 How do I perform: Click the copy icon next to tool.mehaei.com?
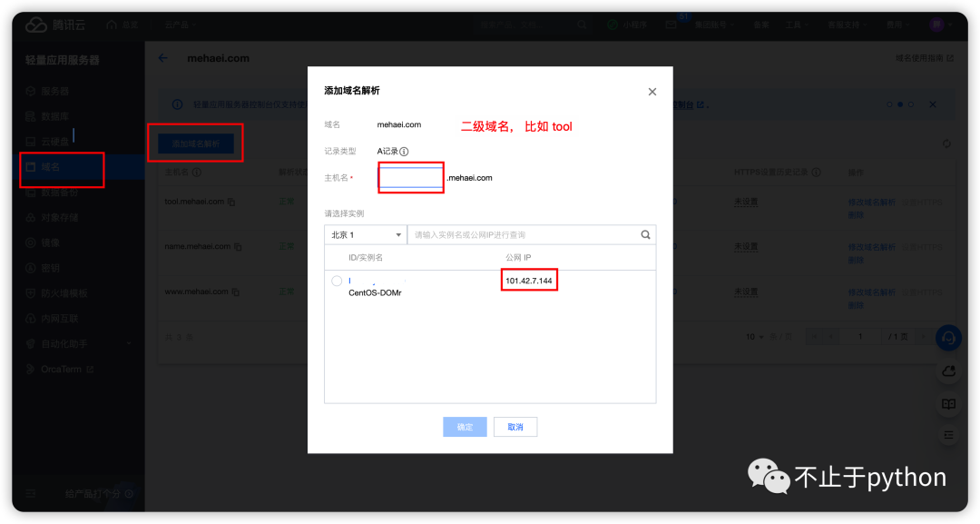[x=231, y=202]
